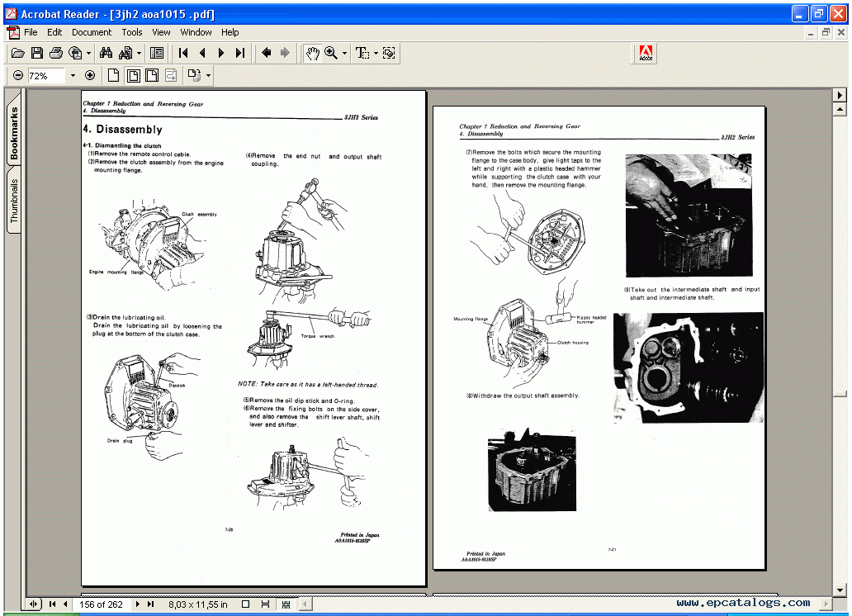852x616 pixels.
Task: Restore down the inner document window
Action: pos(826,33)
